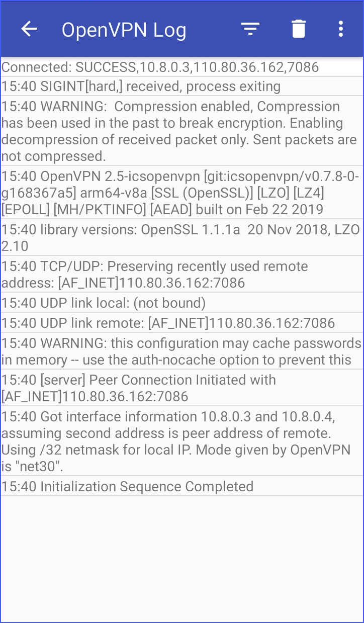This screenshot has height=623, width=364.
Task: Open the log filter options icon
Action: 250,29
